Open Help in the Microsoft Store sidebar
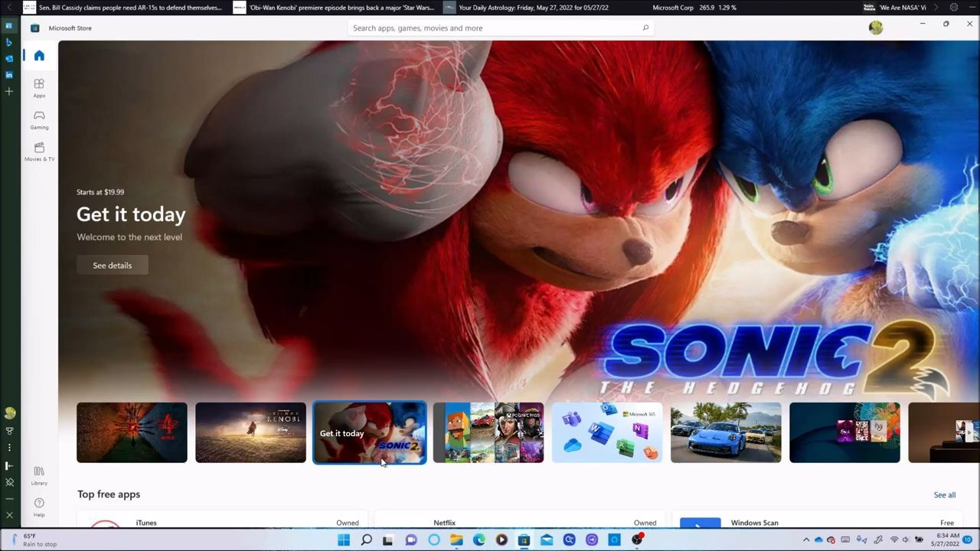Screen dimensions: 980x551 coord(39,507)
